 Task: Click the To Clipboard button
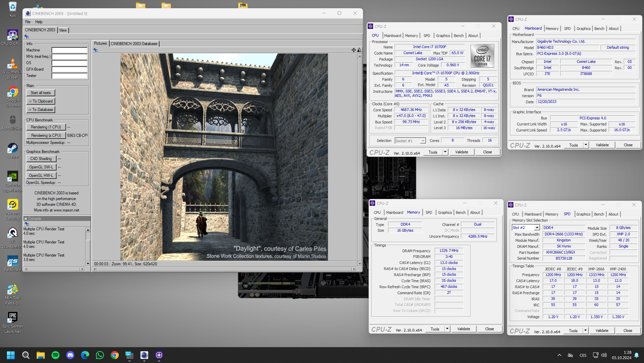pos(41,101)
